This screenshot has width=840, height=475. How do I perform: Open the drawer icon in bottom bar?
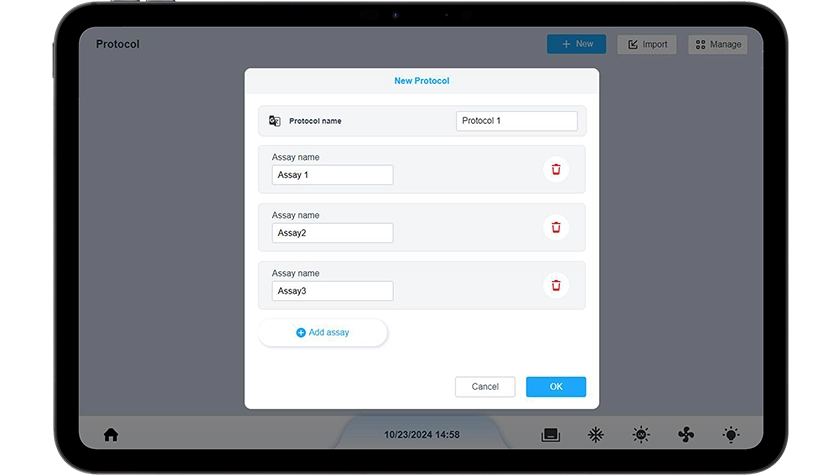(550, 434)
